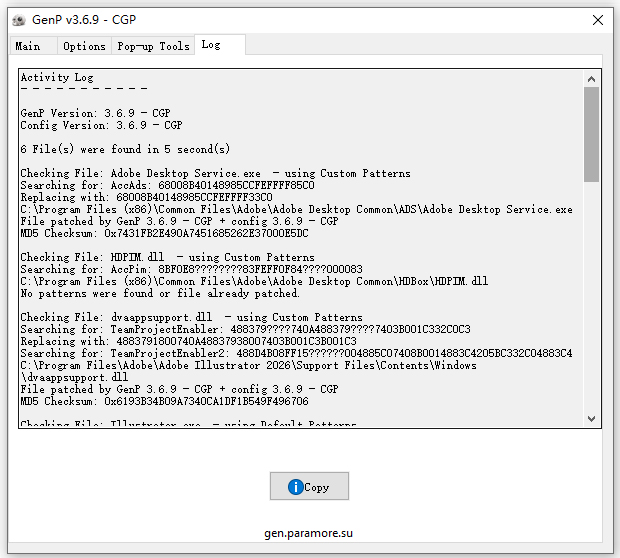This screenshot has width=620, height=558.
Task: Click MD5 Checksum 0x6193B34B09A7... line
Action: (x=164, y=401)
